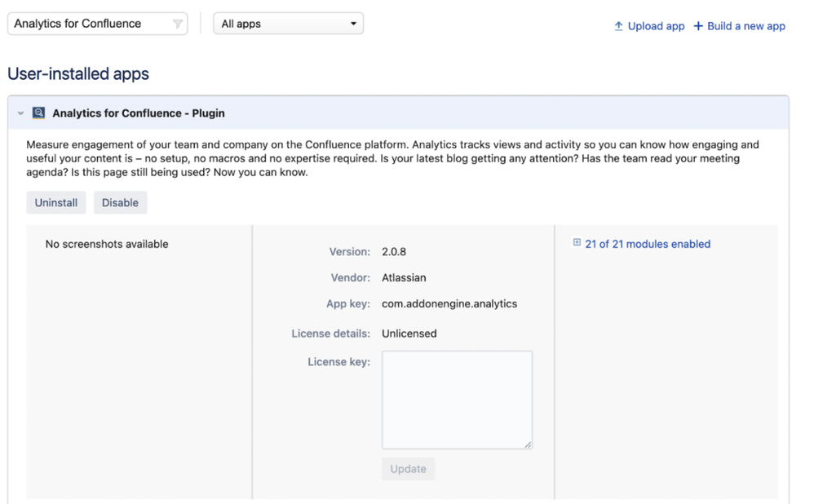This screenshot has width=814, height=504.
Task: Click the Analytics for Confluence plugin icon
Action: click(38, 113)
